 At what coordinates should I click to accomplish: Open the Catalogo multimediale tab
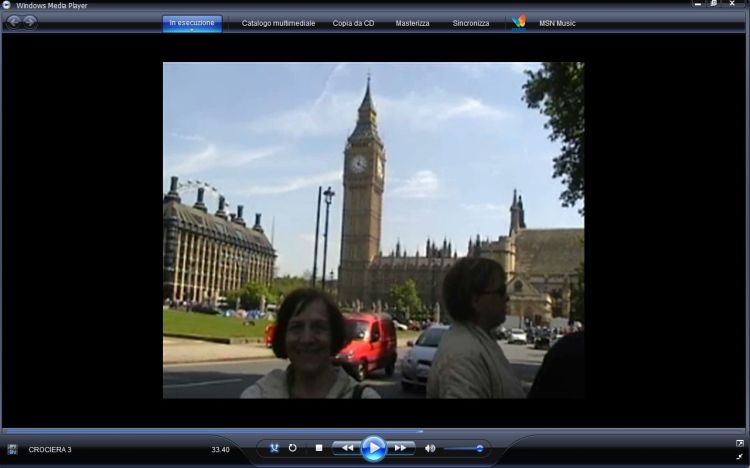coord(278,23)
